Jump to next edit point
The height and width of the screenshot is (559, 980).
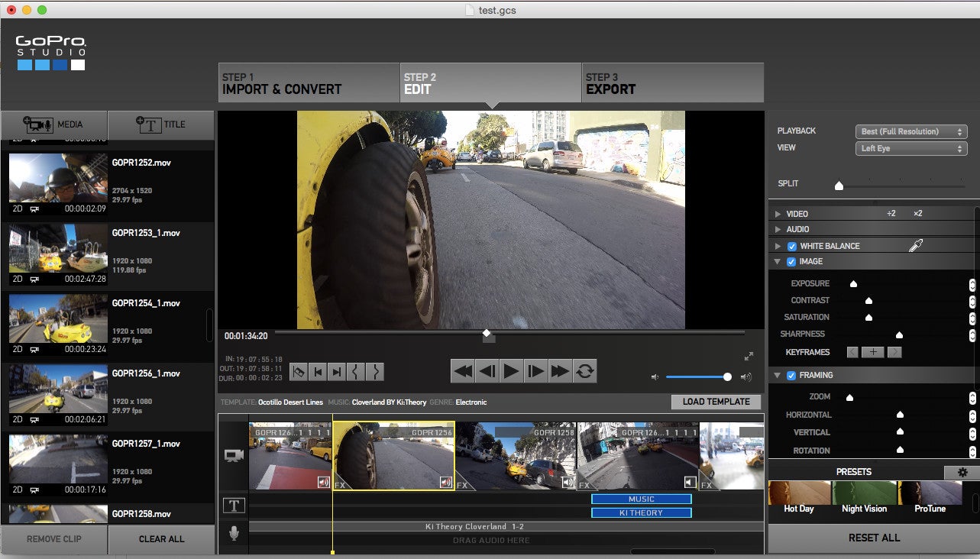pyautogui.click(x=337, y=372)
